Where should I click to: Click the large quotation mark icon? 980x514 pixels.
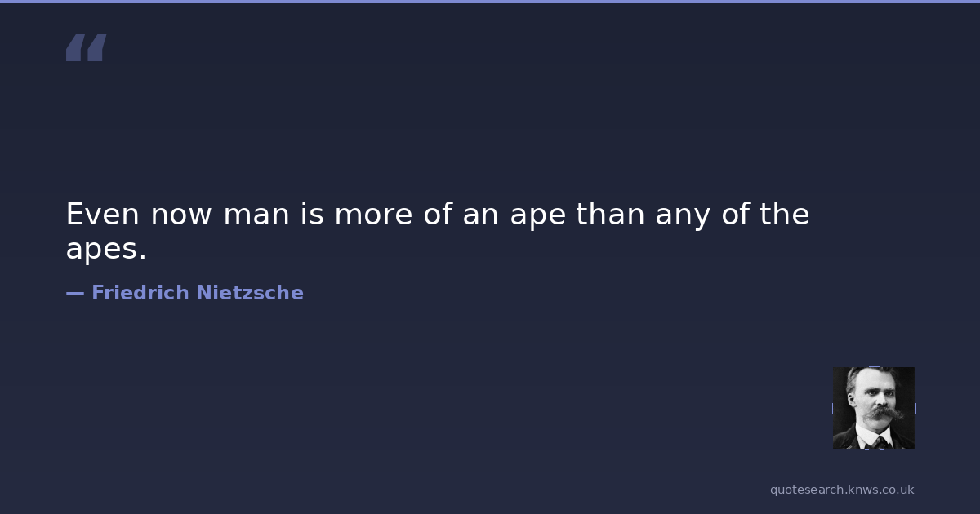86,48
